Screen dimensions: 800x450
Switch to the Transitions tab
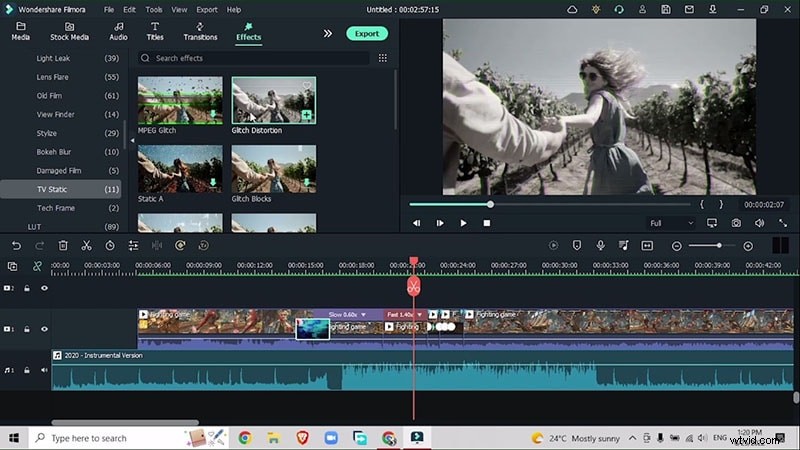click(200, 31)
